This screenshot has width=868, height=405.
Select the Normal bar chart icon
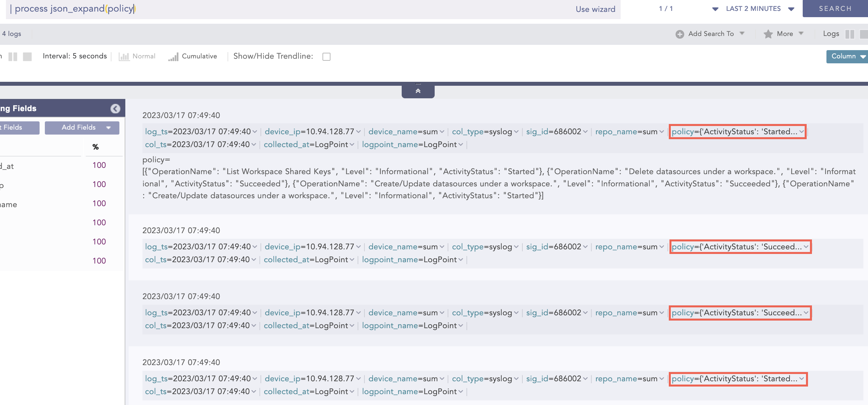(x=124, y=57)
